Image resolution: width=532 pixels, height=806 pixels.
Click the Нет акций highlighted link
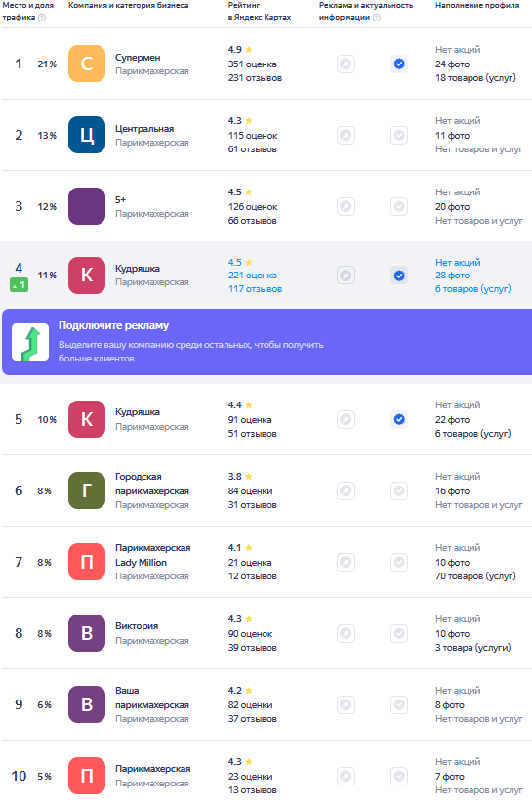click(458, 262)
